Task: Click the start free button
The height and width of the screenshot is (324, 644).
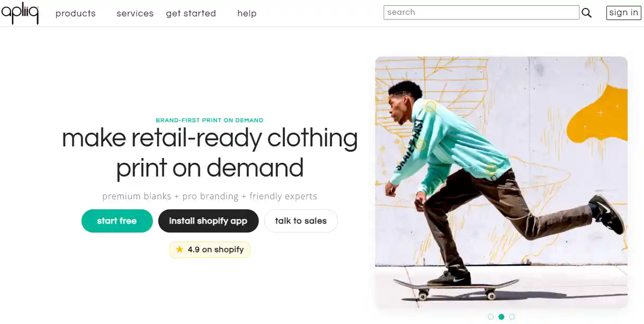Action: pyautogui.click(x=117, y=221)
